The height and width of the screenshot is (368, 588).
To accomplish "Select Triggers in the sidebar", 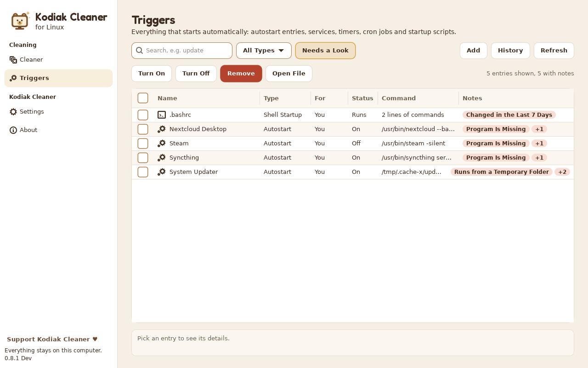I will pos(58,78).
